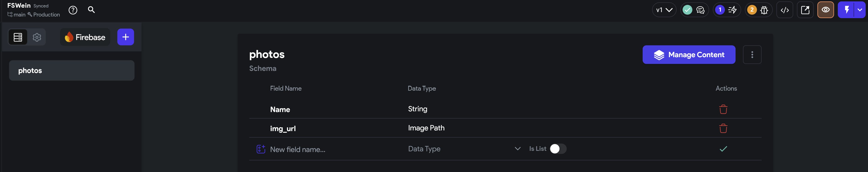Open the Firestore settings gear icon
868x172 pixels.
pos(37,37)
